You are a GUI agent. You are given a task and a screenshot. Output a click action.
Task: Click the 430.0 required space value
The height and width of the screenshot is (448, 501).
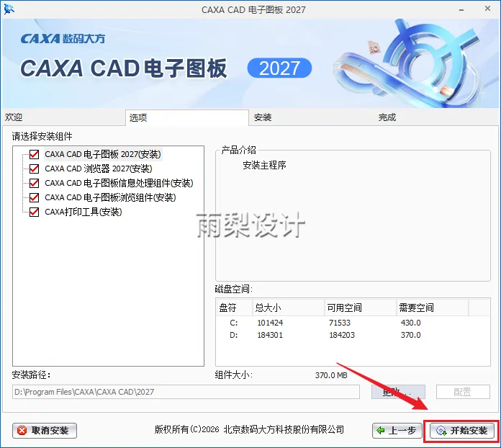pyautogui.click(x=410, y=323)
